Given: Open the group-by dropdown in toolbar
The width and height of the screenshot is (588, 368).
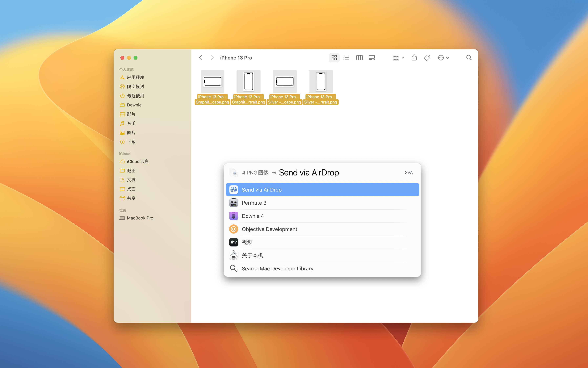Looking at the screenshot, I should 399,58.
